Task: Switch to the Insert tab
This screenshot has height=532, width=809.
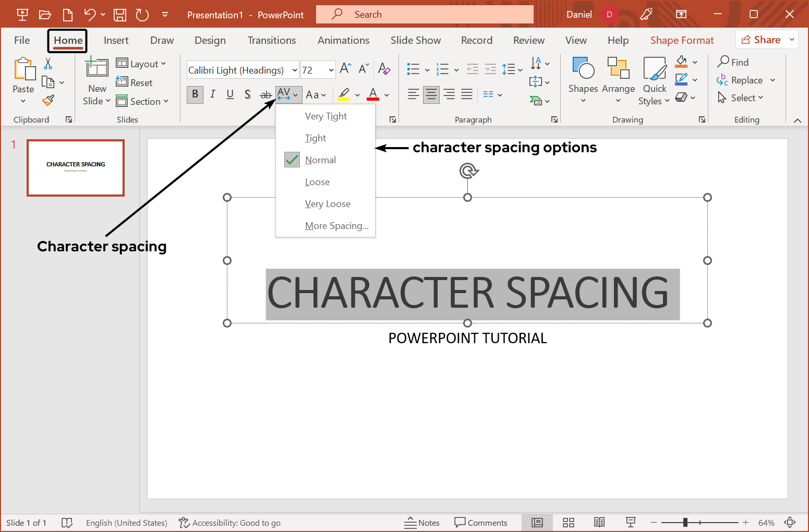Action: point(116,40)
